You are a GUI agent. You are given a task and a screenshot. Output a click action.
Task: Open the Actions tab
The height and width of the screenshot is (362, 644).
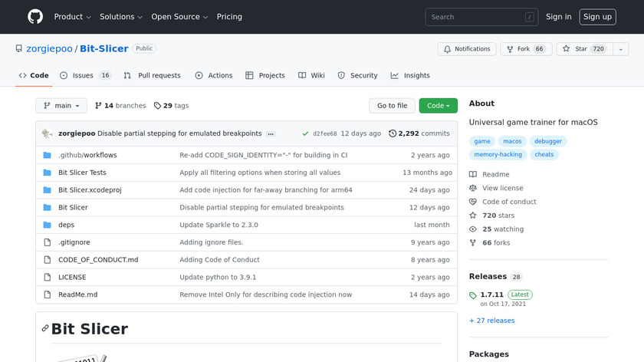coord(214,76)
